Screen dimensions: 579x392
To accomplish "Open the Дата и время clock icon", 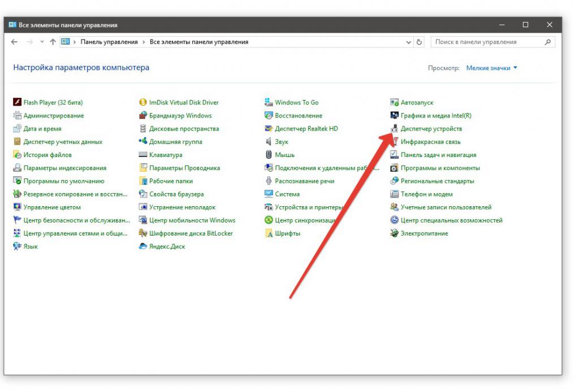I will pos(17,128).
